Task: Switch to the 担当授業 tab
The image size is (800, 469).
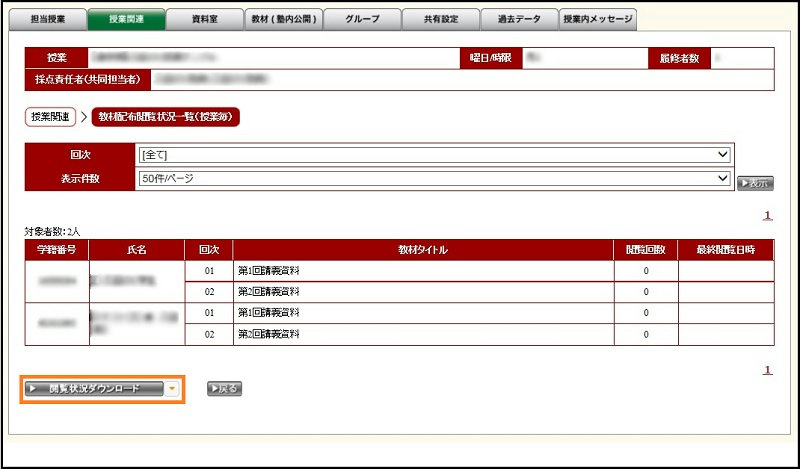Action: pyautogui.click(x=49, y=19)
